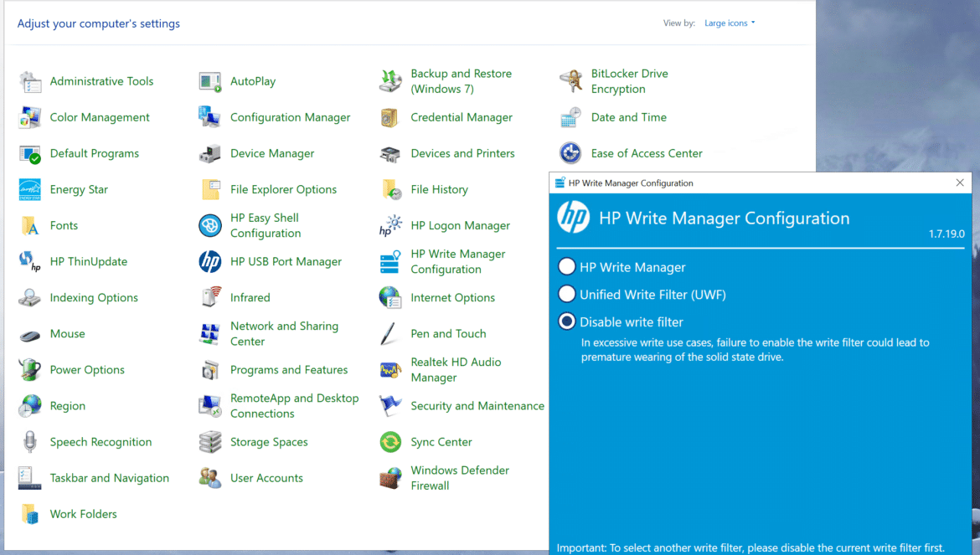Click the Device Manager icon

coord(210,153)
